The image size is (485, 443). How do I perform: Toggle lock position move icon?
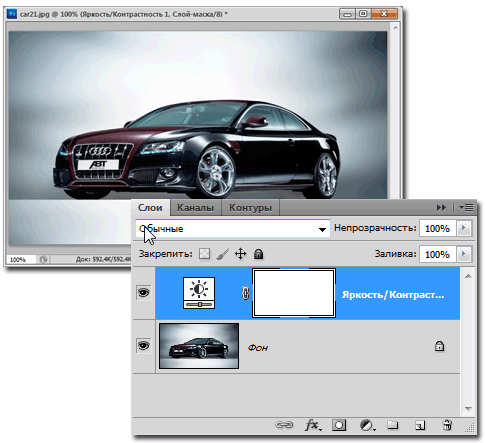(240, 254)
